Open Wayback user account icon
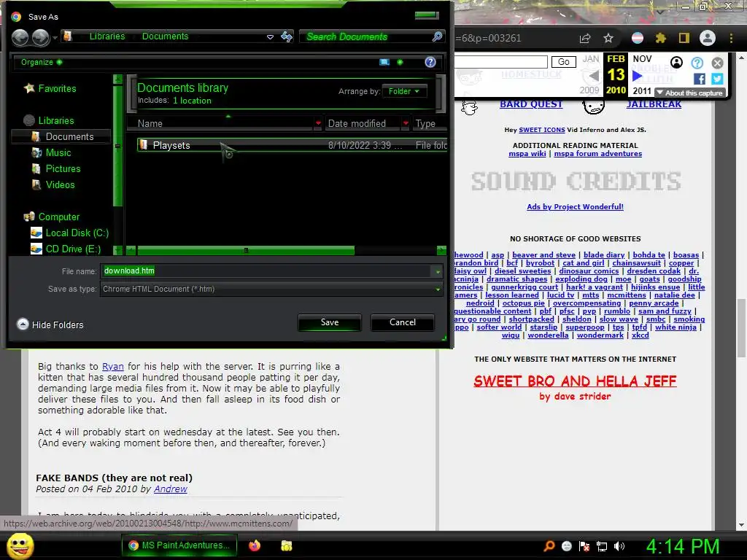The width and height of the screenshot is (747, 560). coord(676,63)
